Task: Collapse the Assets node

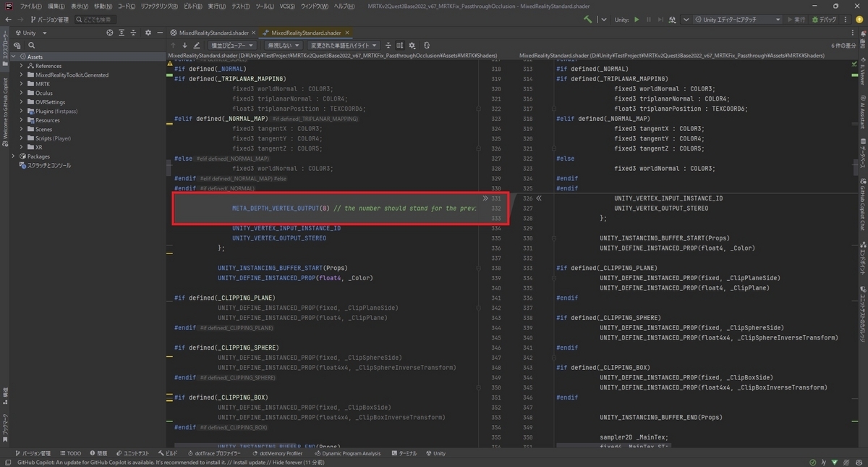Action: [14, 56]
